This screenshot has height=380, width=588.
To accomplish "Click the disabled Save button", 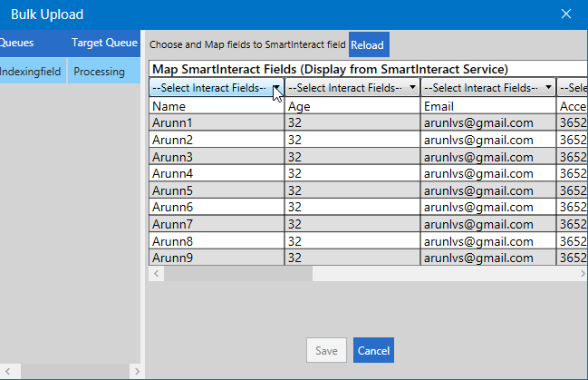I will (x=327, y=351).
